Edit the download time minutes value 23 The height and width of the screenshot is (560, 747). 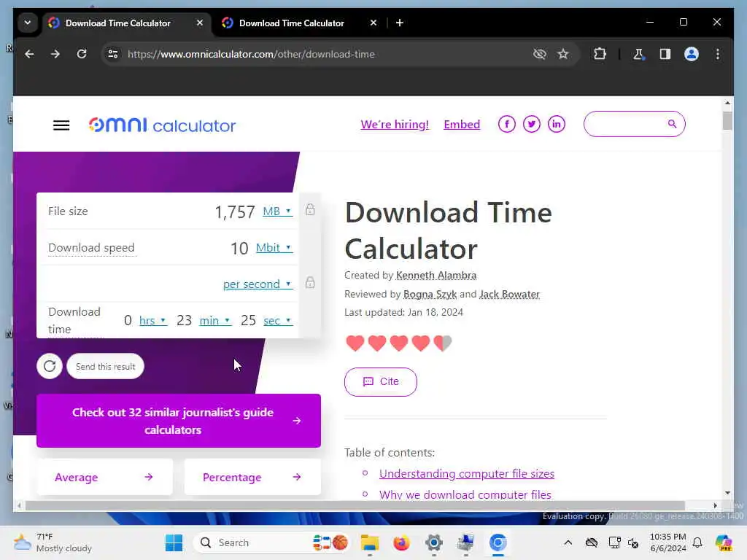click(x=184, y=321)
